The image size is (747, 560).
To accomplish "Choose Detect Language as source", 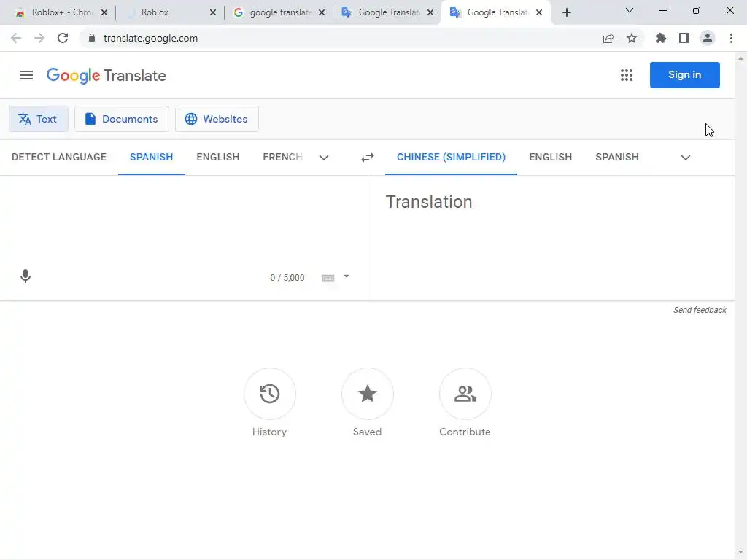I will 59,157.
